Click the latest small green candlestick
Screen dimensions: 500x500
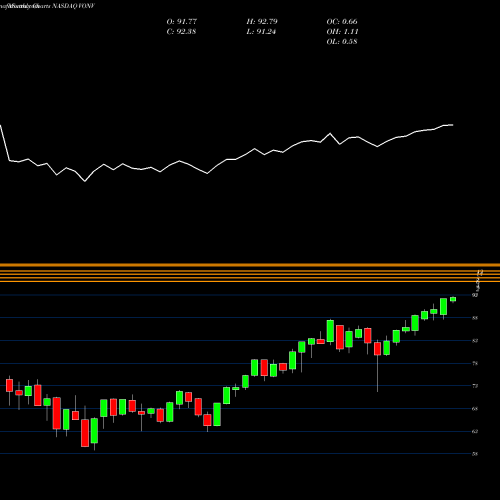pos(453,299)
